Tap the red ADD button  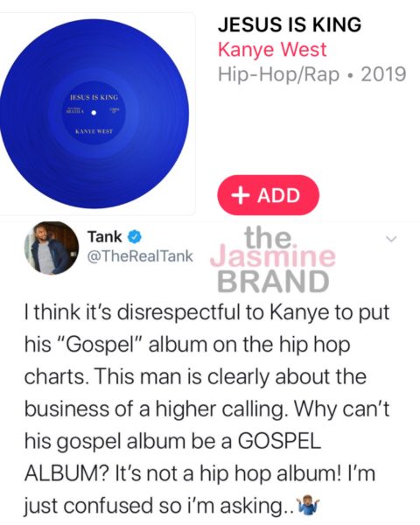pos(269,195)
